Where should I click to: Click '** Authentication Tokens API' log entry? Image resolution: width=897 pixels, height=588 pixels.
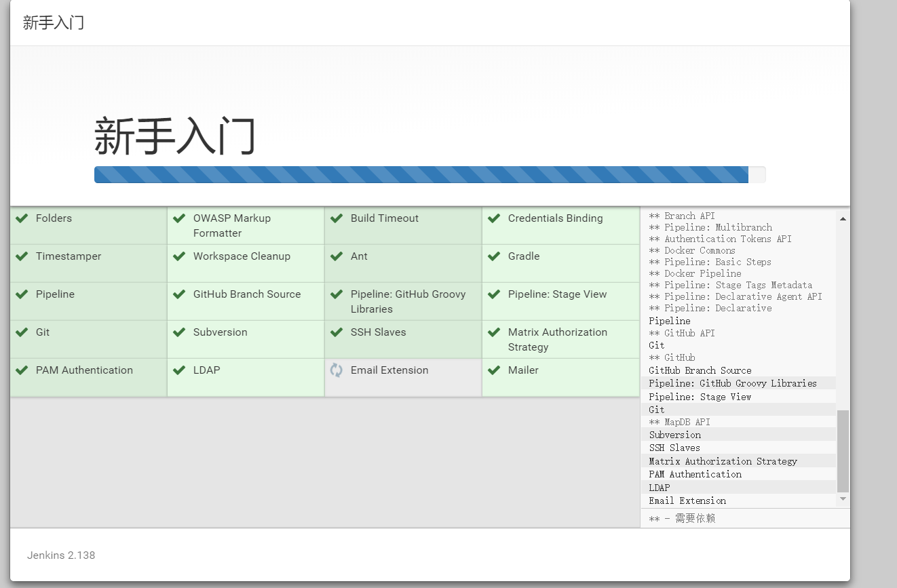(x=720, y=239)
